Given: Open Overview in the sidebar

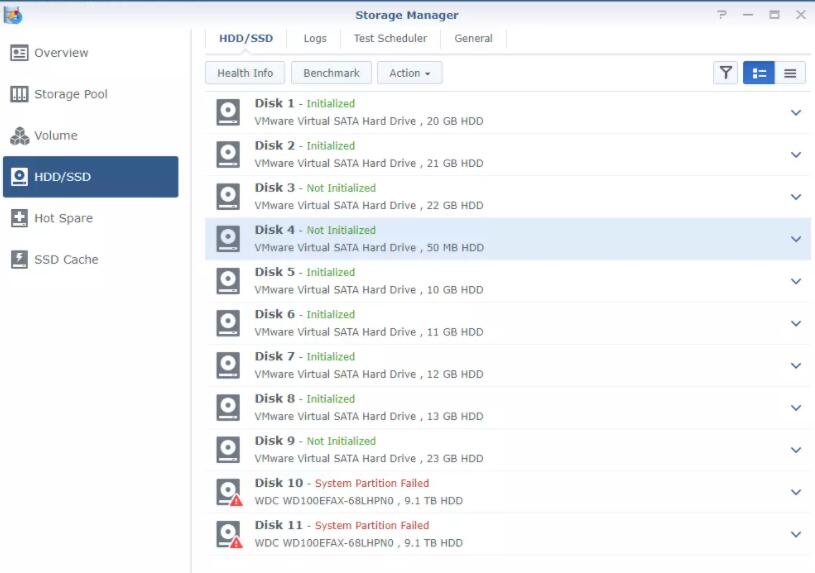Looking at the screenshot, I should (61, 53).
